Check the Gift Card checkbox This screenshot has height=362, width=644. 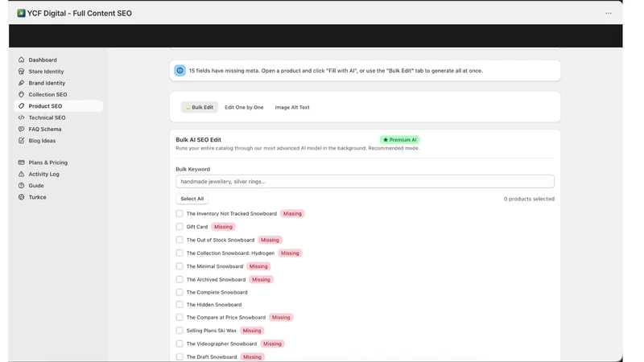click(180, 227)
